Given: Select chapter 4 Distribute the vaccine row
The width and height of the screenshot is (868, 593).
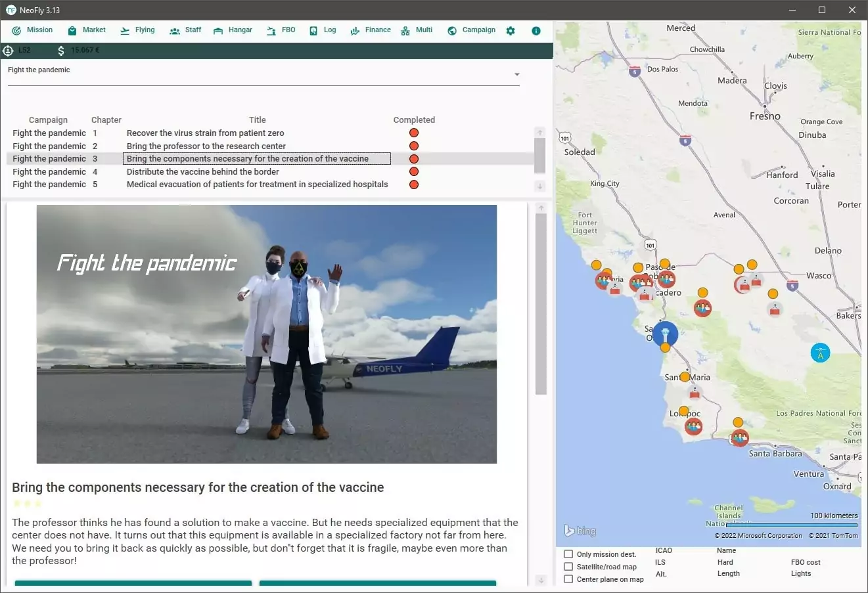Looking at the screenshot, I should pyautogui.click(x=202, y=171).
